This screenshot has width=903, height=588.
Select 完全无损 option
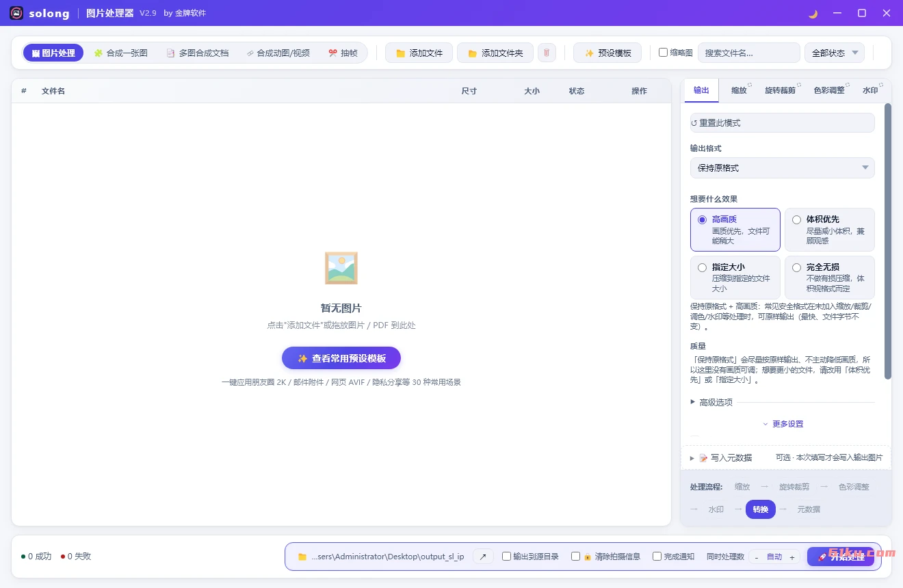coord(830,278)
